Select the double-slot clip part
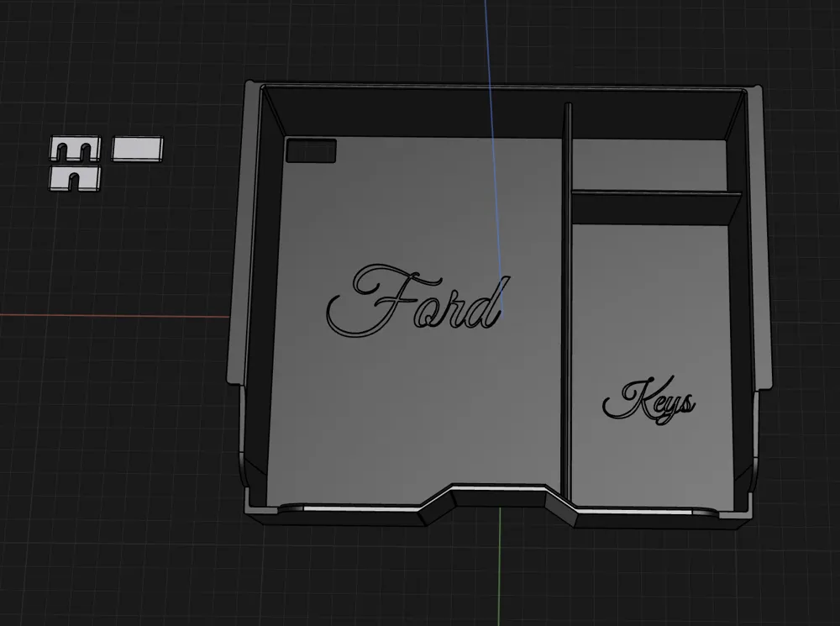This screenshot has width=840, height=626. [x=75, y=149]
